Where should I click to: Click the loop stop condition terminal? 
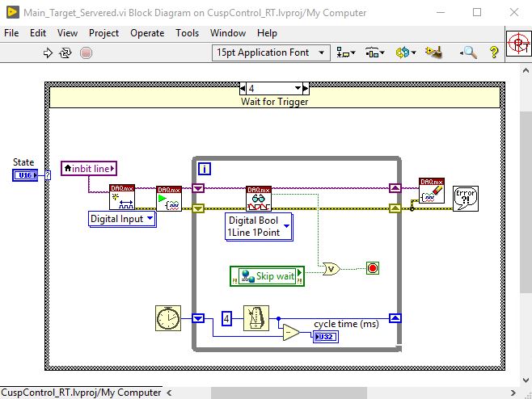(373, 268)
